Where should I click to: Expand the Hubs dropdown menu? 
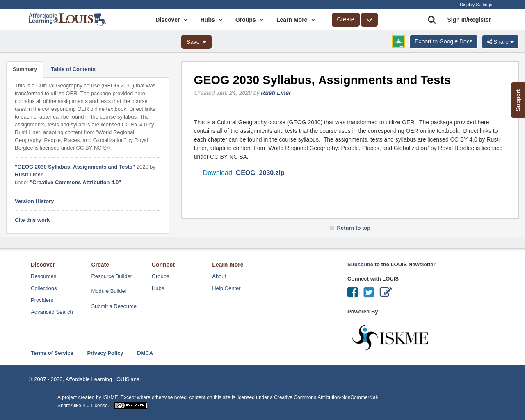pyautogui.click(x=211, y=20)
